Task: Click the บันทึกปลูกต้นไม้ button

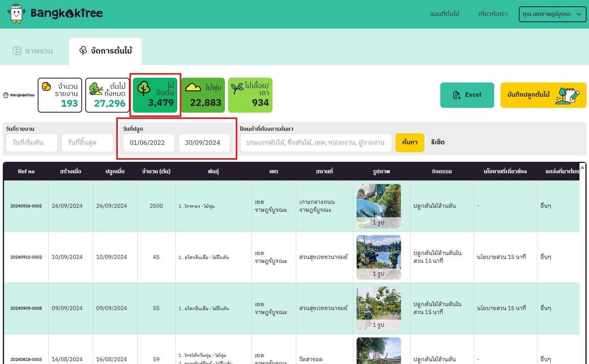Action: point(543,95)
